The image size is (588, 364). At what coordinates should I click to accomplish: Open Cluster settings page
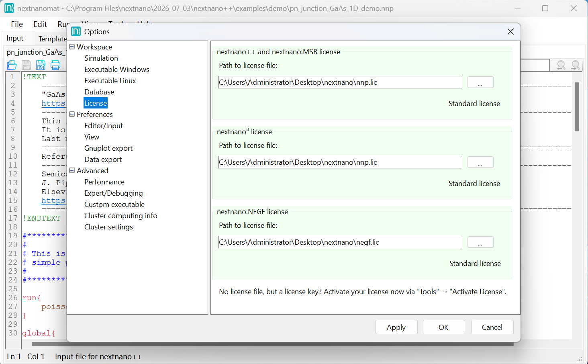[108, 227]
